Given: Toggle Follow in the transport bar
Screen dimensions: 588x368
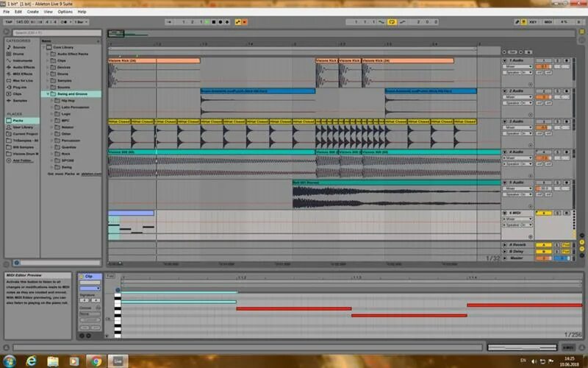Looking at the screenshot, I should click(x=169, y=22).
